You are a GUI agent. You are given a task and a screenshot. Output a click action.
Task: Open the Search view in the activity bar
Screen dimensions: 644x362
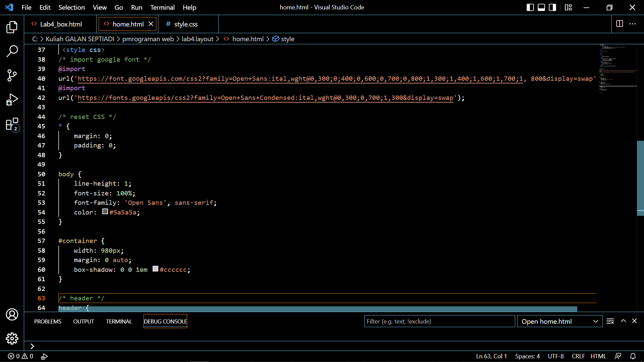tap(12, 51)
